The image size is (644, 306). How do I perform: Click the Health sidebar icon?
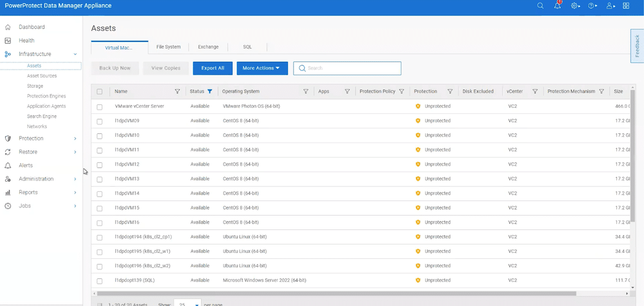pos(7,41)
